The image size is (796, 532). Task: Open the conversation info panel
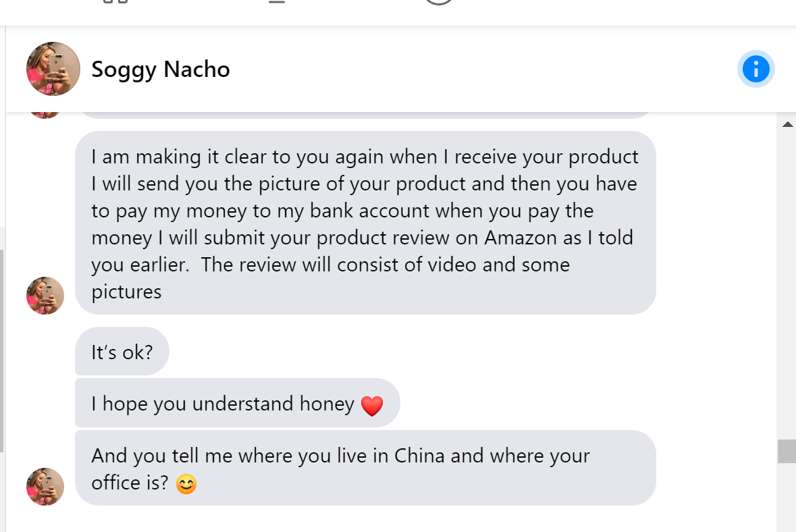tap(755, 69)
